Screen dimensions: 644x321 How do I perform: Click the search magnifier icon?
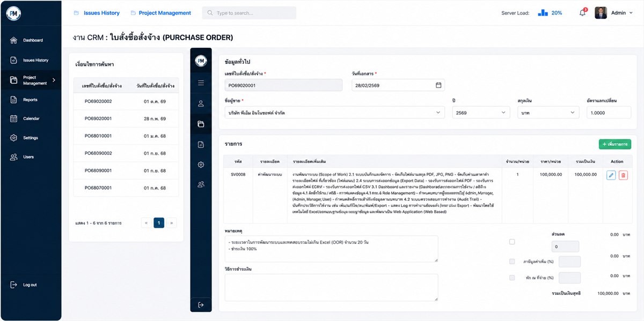point(210,13)
